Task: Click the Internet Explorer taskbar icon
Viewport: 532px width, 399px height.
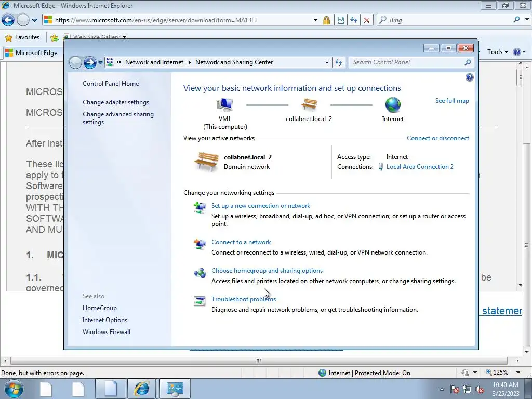Action: pyautogui.click(x=142, y=389)
